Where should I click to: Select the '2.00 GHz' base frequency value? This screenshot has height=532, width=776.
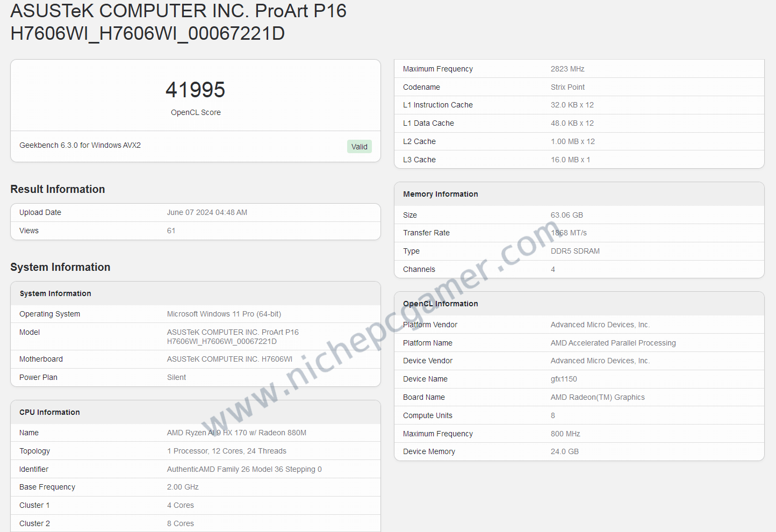click(183, 487)
